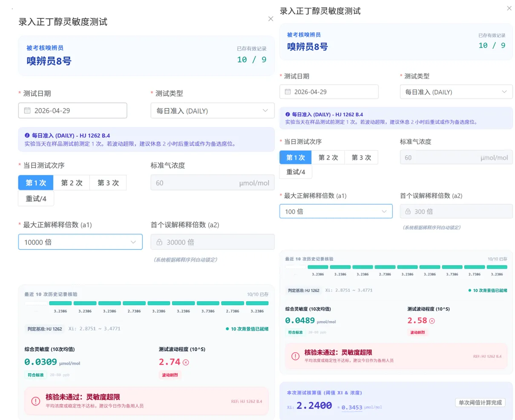This screenshot has width=515, height=420.
Task: Click REF: HJ 1262 B.4 in right alert
Action: pos(487,357)
